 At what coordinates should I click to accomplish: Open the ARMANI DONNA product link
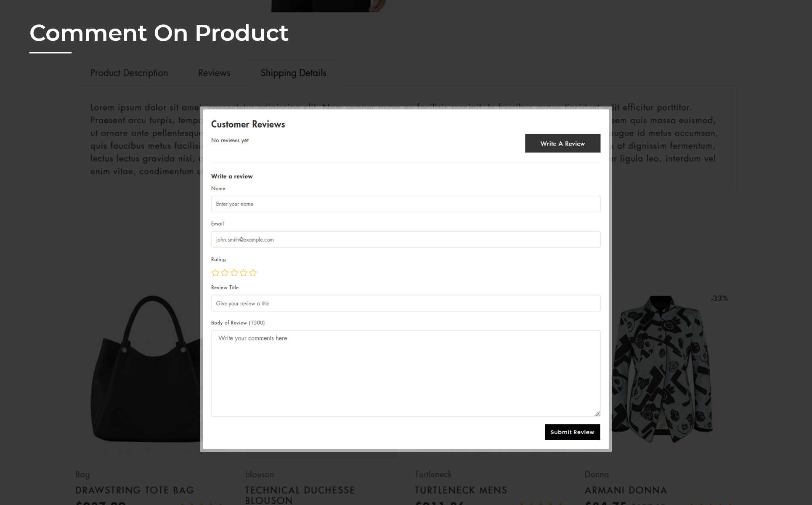point(626,490)
